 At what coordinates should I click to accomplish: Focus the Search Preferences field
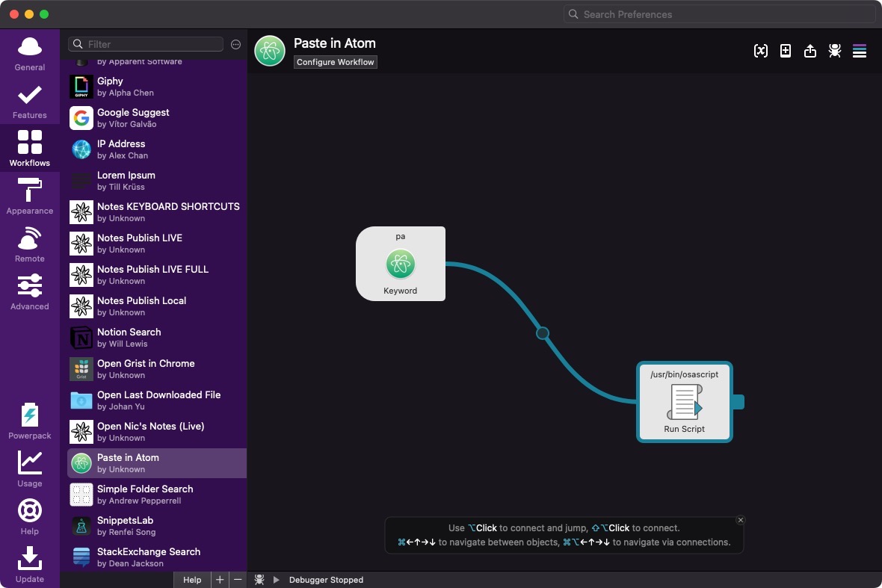(x=720, y=14)
